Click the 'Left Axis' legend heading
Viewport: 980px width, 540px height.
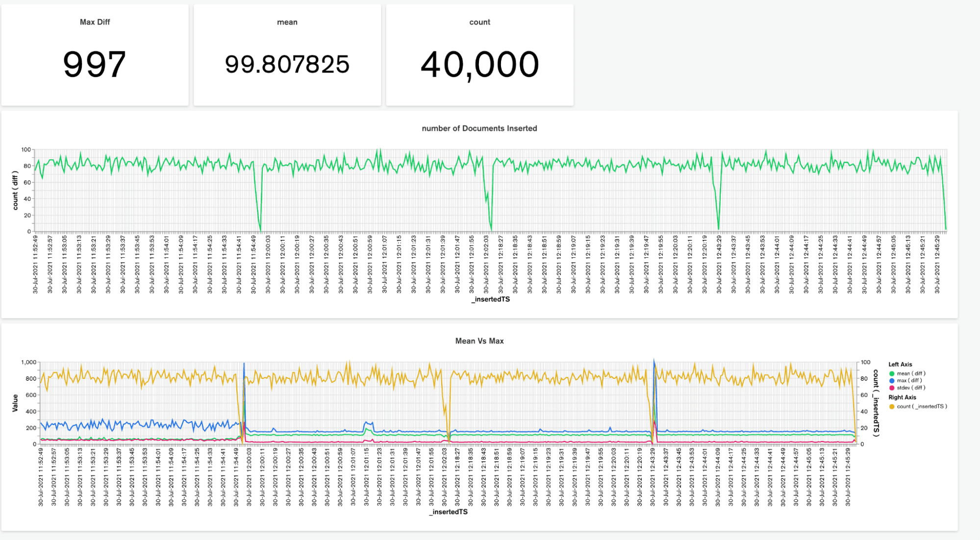[900, 364]
